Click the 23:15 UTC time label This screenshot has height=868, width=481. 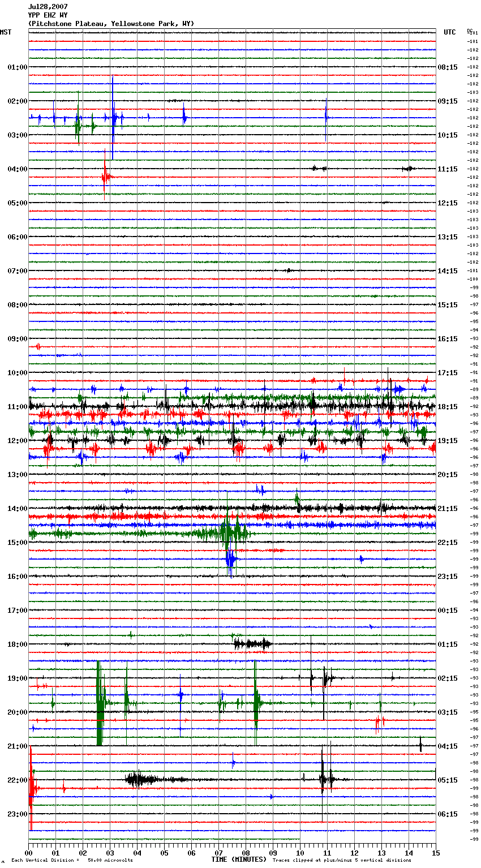click(x=448, y=577)
